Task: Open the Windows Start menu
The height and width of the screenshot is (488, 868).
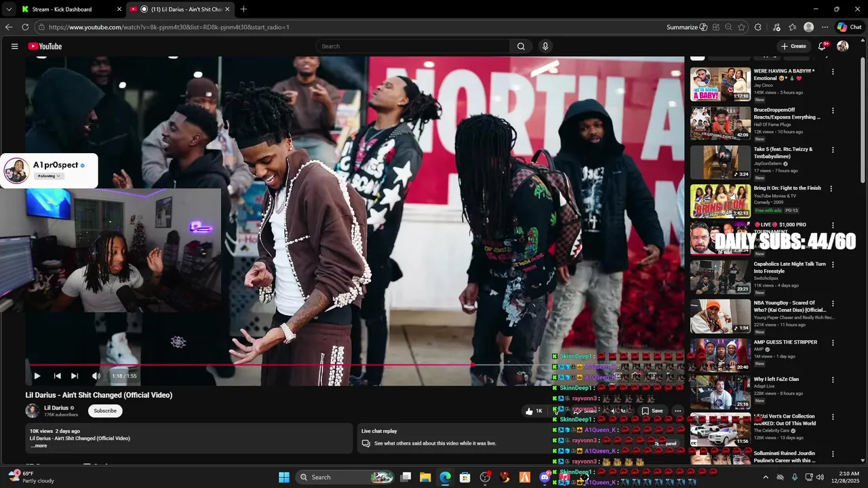Action: coord(284,477)
